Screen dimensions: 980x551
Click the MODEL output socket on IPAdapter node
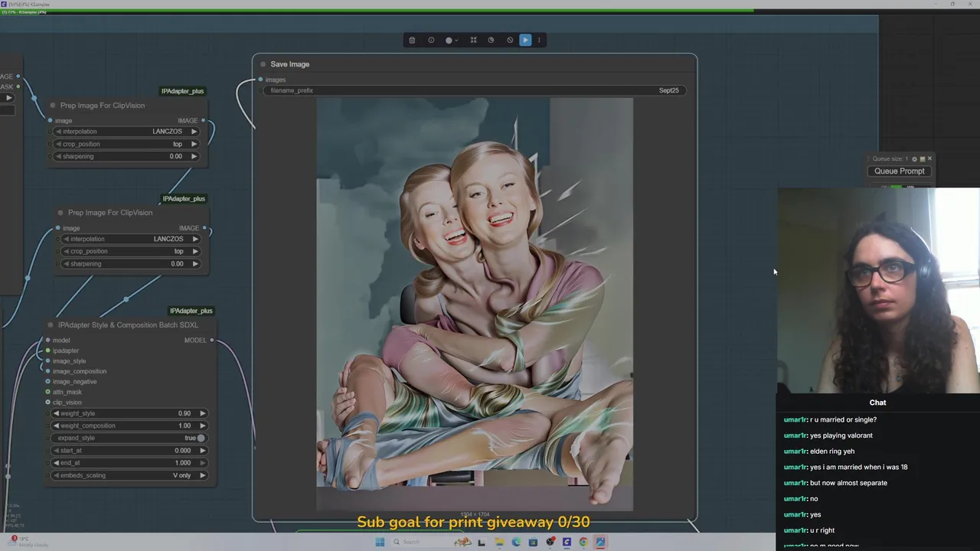point(212,341)
